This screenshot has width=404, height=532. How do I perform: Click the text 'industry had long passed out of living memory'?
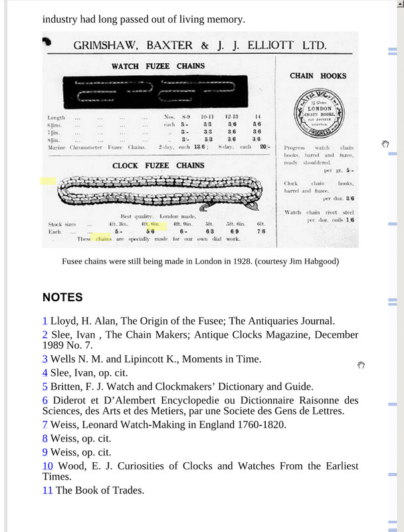144,19
